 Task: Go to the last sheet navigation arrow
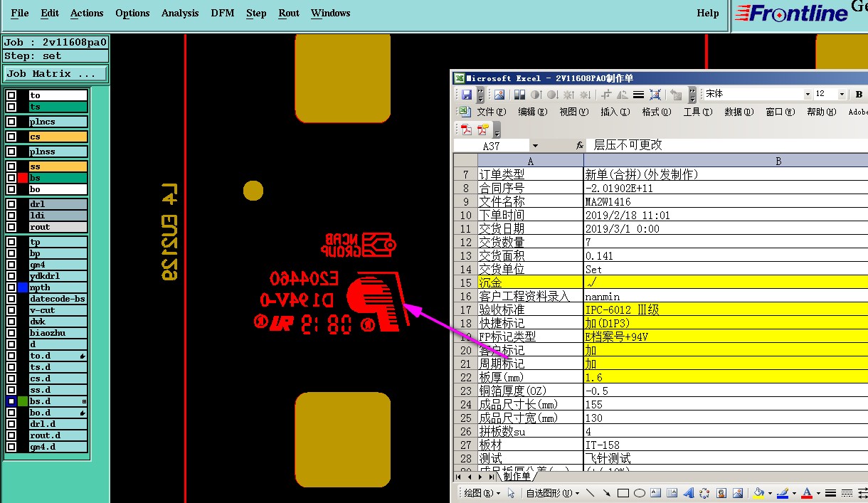[492, 477]
